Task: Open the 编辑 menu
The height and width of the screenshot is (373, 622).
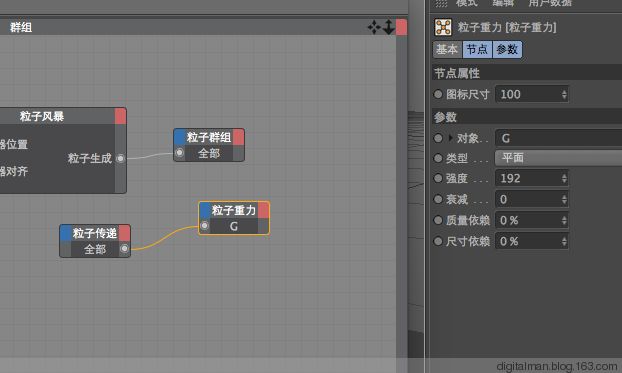Action: tap(503, 3)
